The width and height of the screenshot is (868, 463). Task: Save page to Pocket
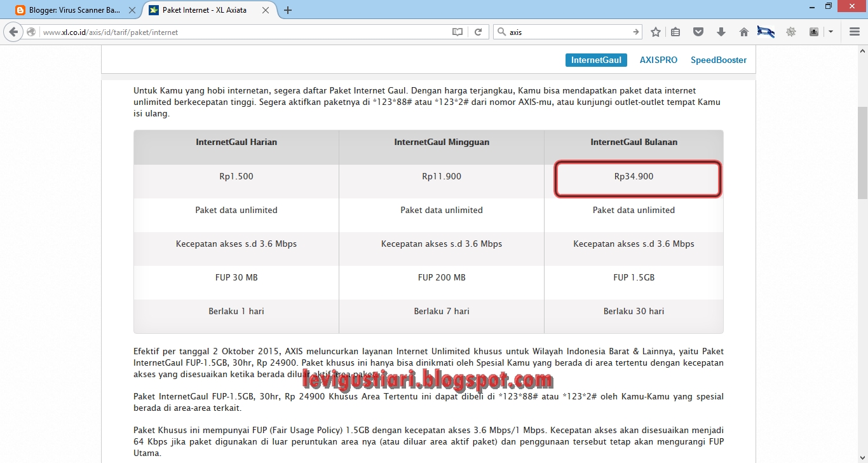698,32
